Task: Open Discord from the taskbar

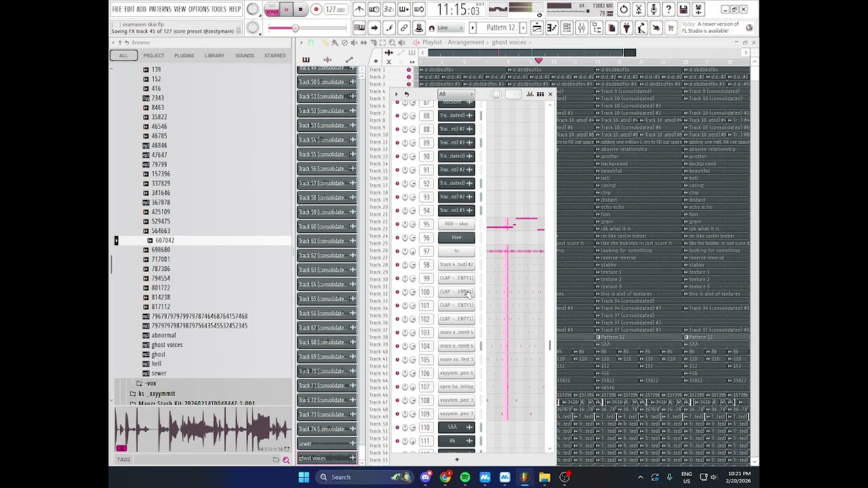Action: click(425, 477)
